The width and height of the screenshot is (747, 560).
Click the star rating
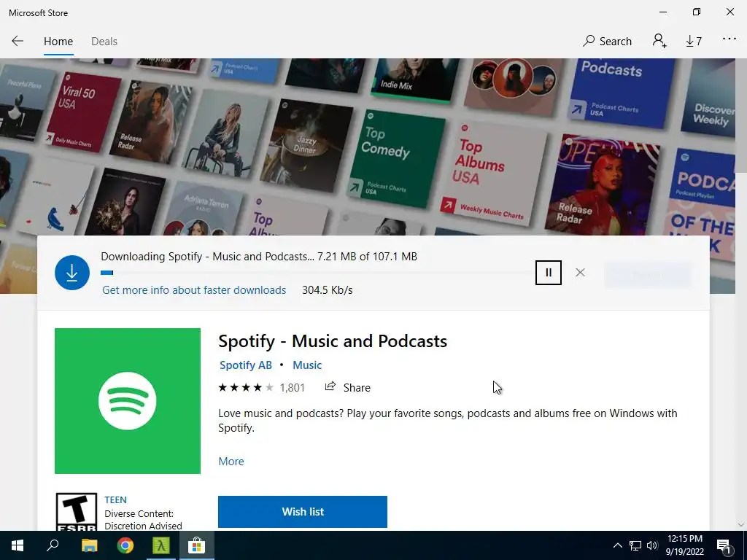click(246, 388)
